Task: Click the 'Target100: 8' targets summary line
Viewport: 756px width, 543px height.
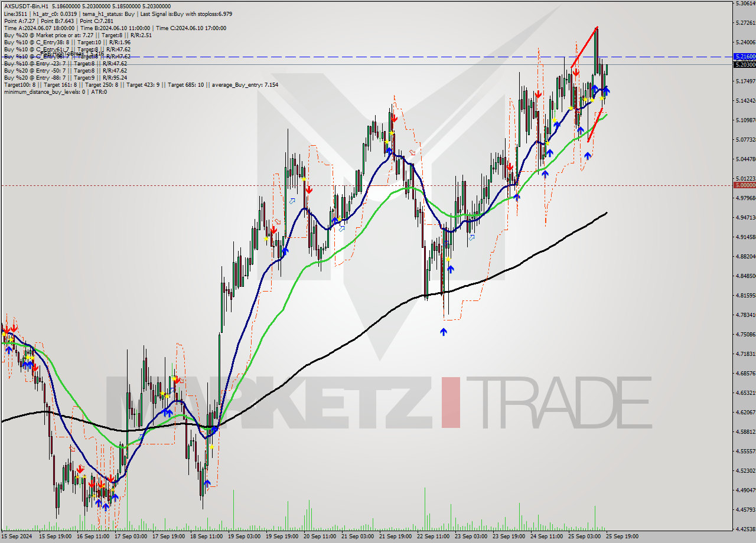Action: 141,84
